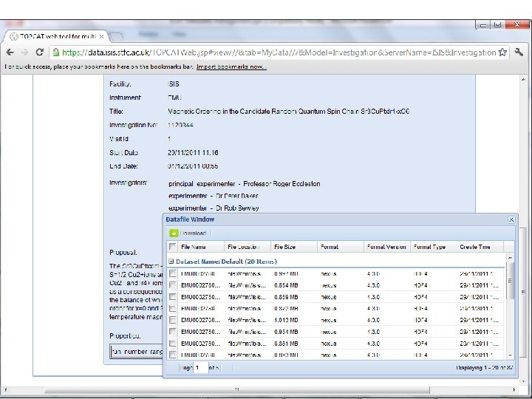Click the page number input field
532x399 pixels.
pyautogui.click(x=200, y=368)
